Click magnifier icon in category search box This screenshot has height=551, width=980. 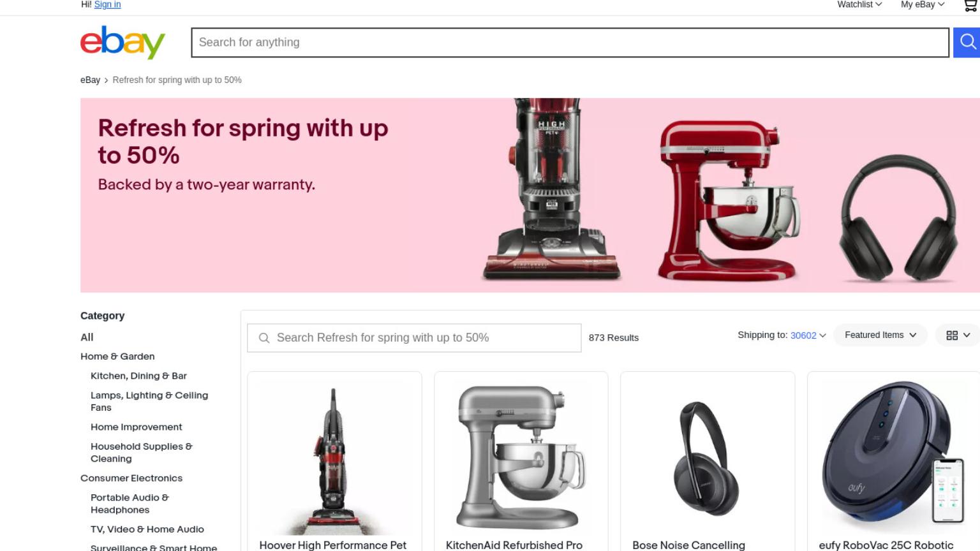click(x=264, y=338)
